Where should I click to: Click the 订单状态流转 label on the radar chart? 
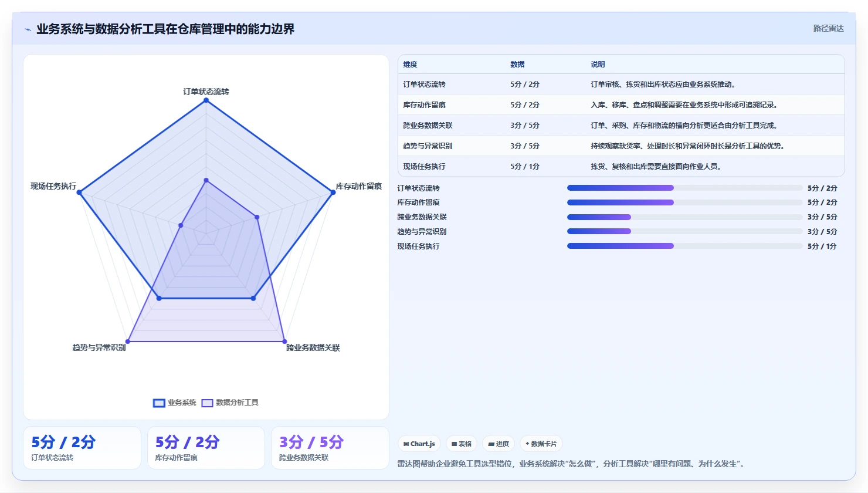click(x=206, y=92)
